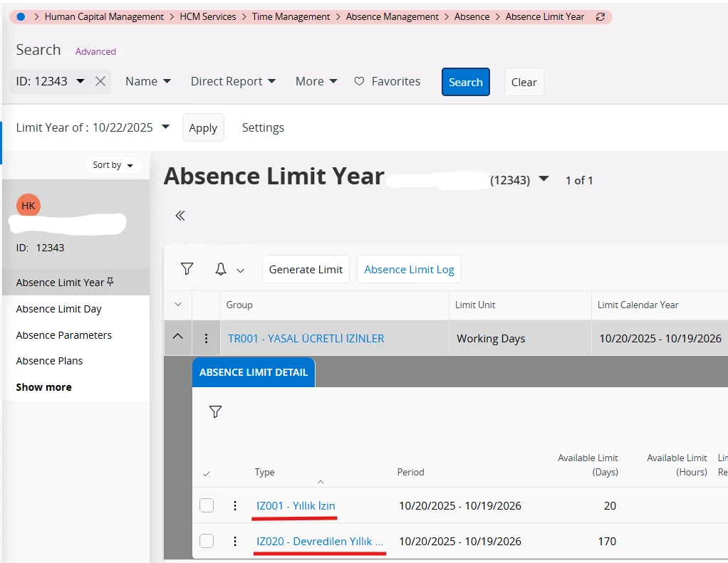Open the Sort by dropdown

[x=113, y=165]
